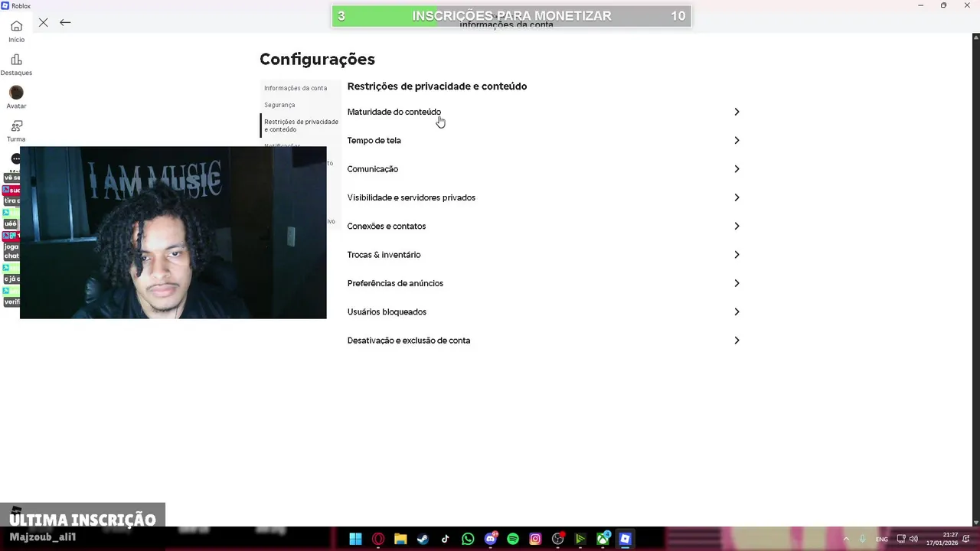Open the Avatar icon in sidebar
This screenshot has height=551, width=980.
16,93
